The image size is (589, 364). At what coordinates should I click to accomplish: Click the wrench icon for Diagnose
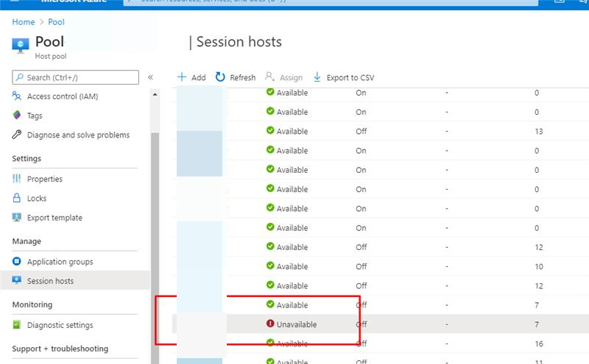click(x=16, y=135)
